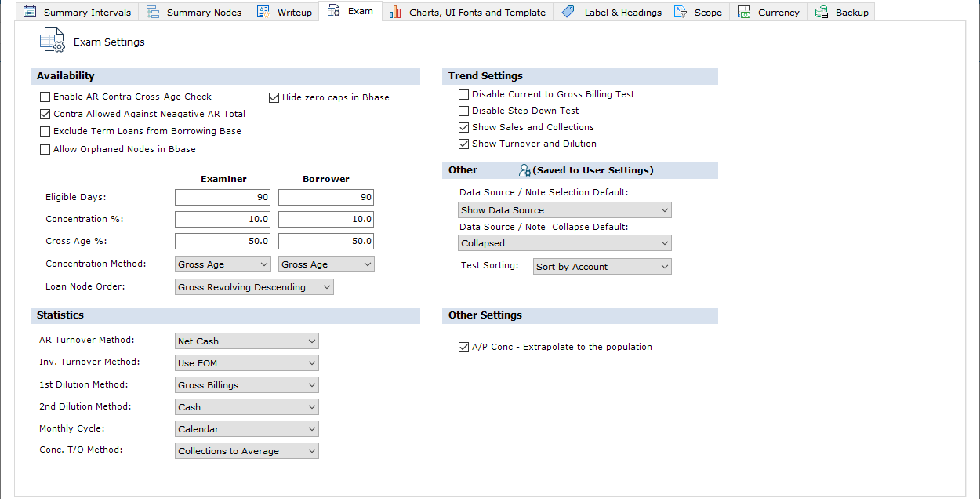Enable AR Contra Cross-Age Check

45,97
